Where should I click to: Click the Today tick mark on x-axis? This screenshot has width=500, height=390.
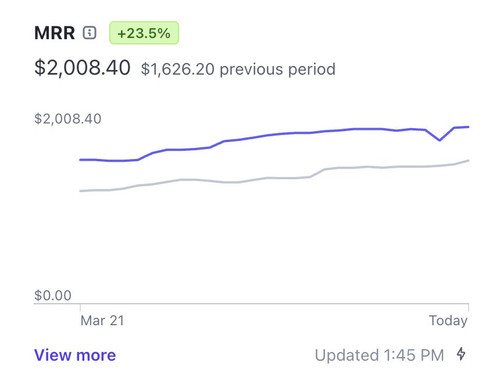click(x=468, y=307)
